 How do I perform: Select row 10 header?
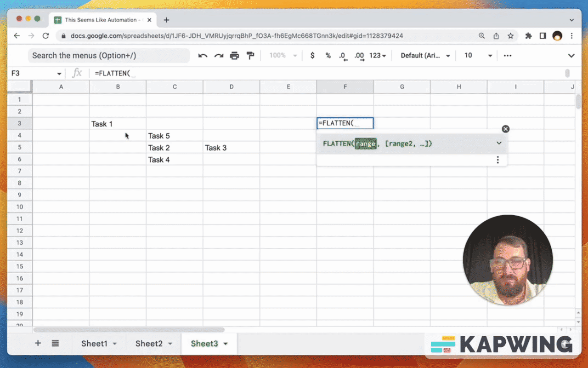point(20,207)
